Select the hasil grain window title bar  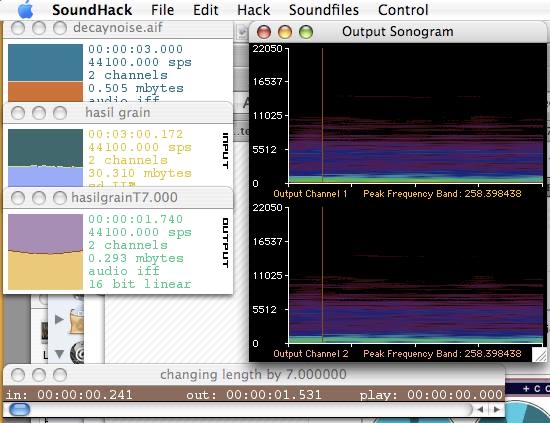point(118,113)
